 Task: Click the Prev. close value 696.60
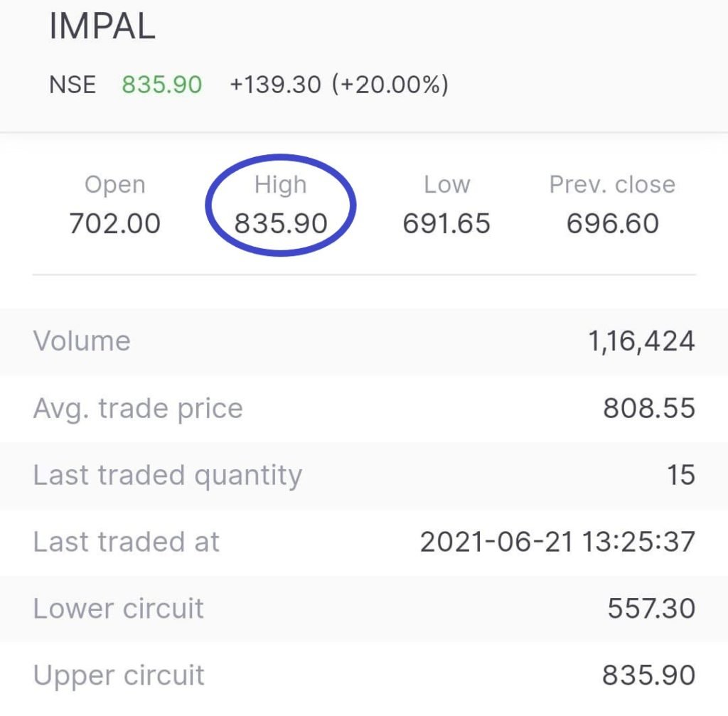611,223
